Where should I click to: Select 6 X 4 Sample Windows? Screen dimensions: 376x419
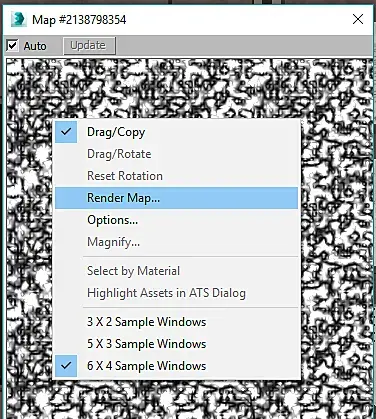tap(176, 366)
